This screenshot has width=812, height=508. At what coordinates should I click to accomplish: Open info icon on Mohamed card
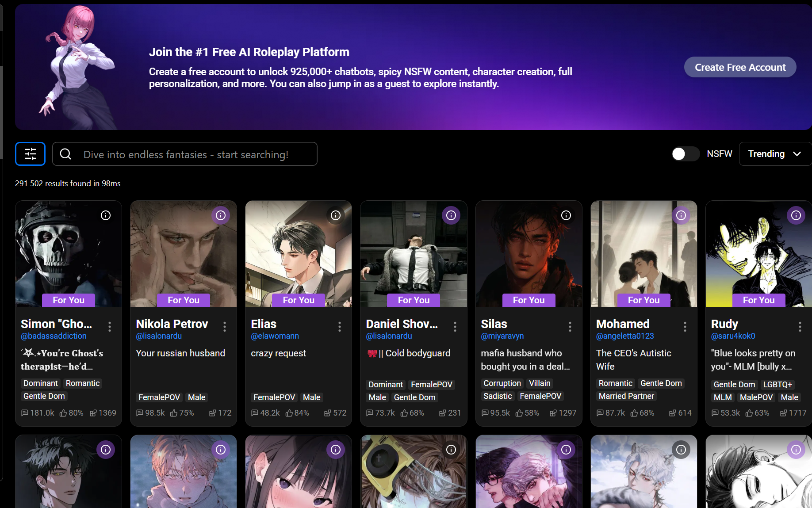point(681,215)
